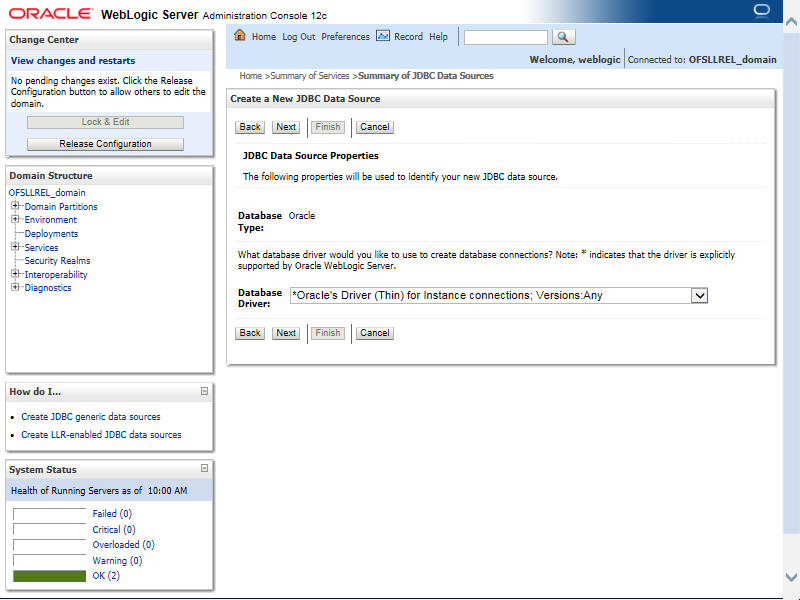Click the green OK health bar

point(49,576)
